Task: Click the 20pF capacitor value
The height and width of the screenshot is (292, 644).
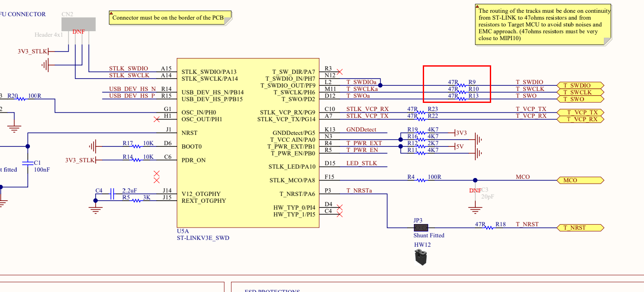Action: pyautogui.click(x=487, y=197)
